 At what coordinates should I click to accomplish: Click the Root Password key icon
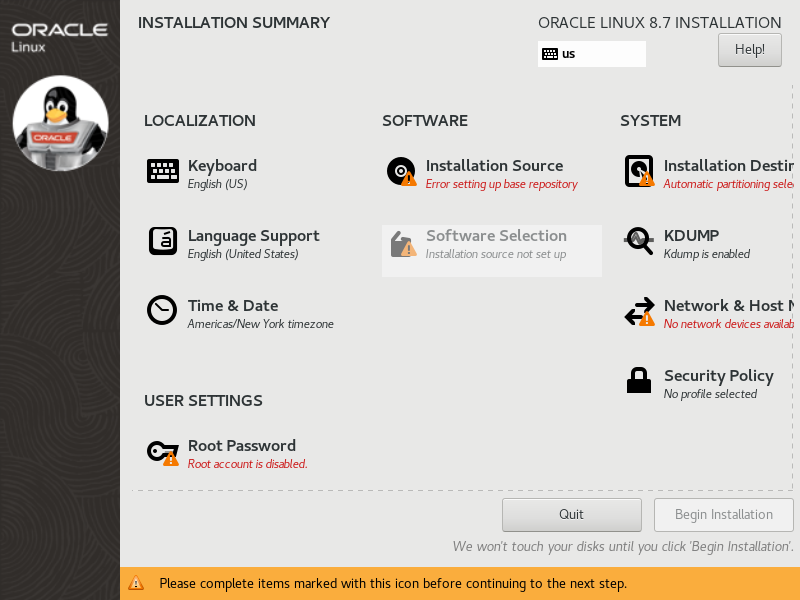[163, 453]
